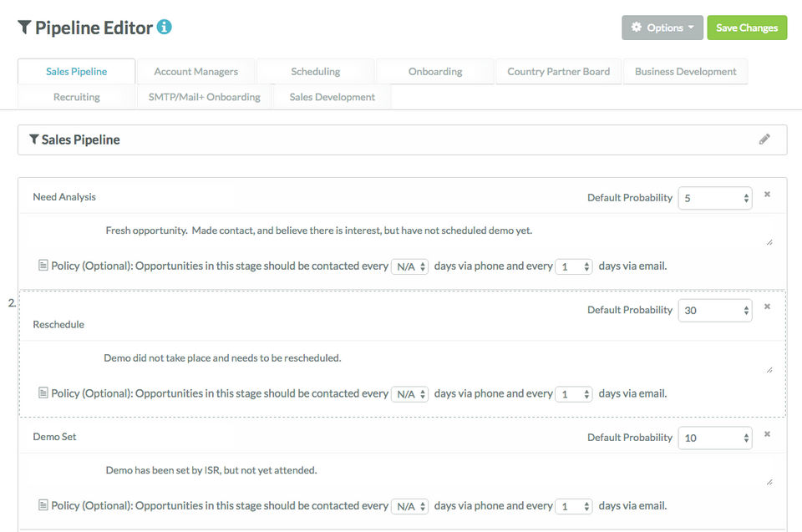Open Need Analysis Default Probability dropdown
Image resolution: width=802 pixels, height=532 pixels.
714,198
